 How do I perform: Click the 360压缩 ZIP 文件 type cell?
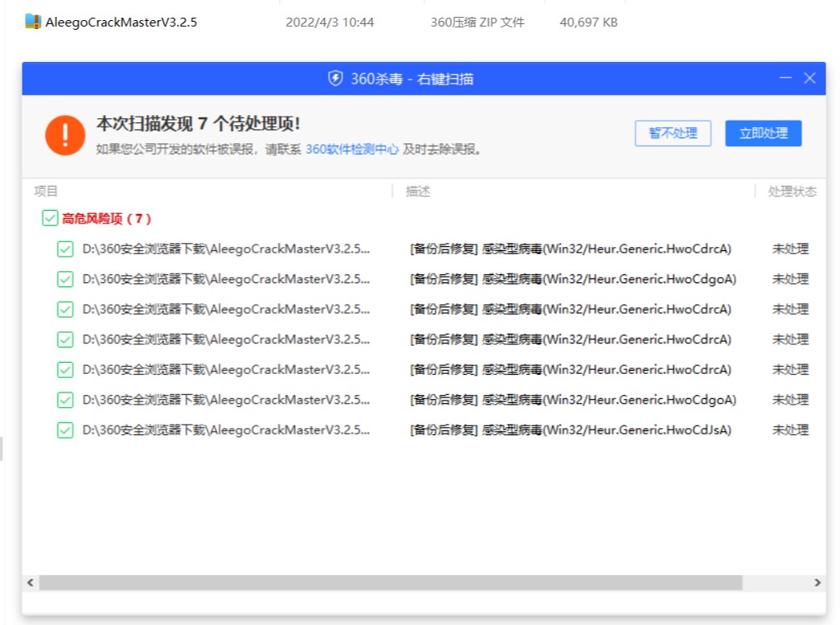click(477, 22)
